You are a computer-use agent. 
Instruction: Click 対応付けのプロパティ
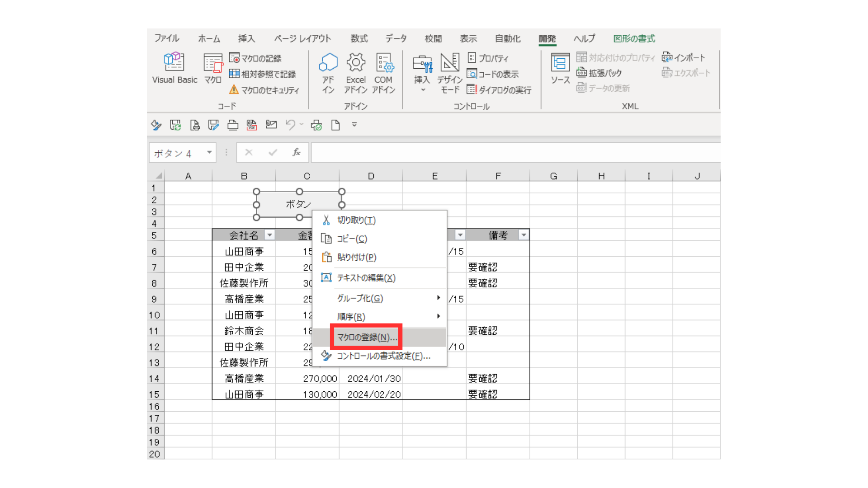(x=616, y=58)
